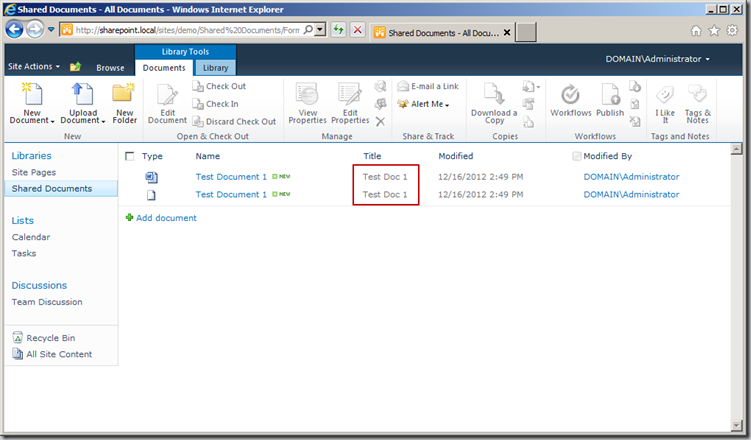Viewport: 751px width, 440px height.
Task: Click the Cancel Approval icon in Workflows group
Action: [635, 122]
